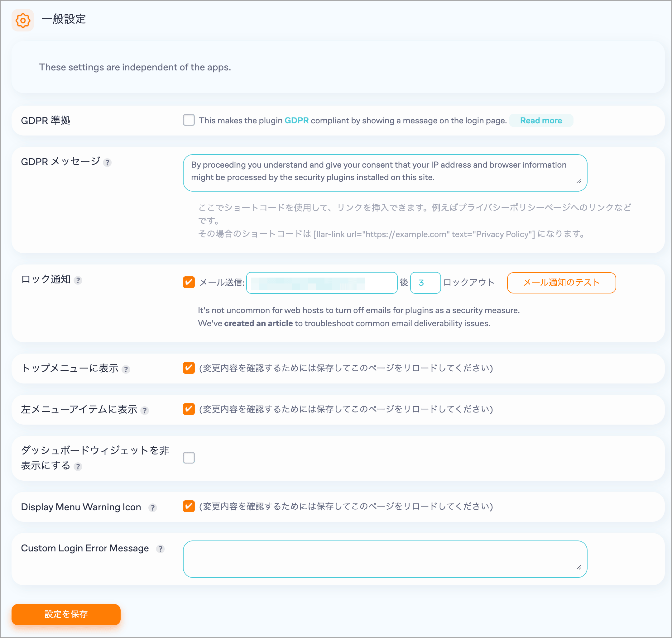This screenshot has height=638, width=672.
Task: Open help icon next to トップメニューに表示
Action: (126, 369)
